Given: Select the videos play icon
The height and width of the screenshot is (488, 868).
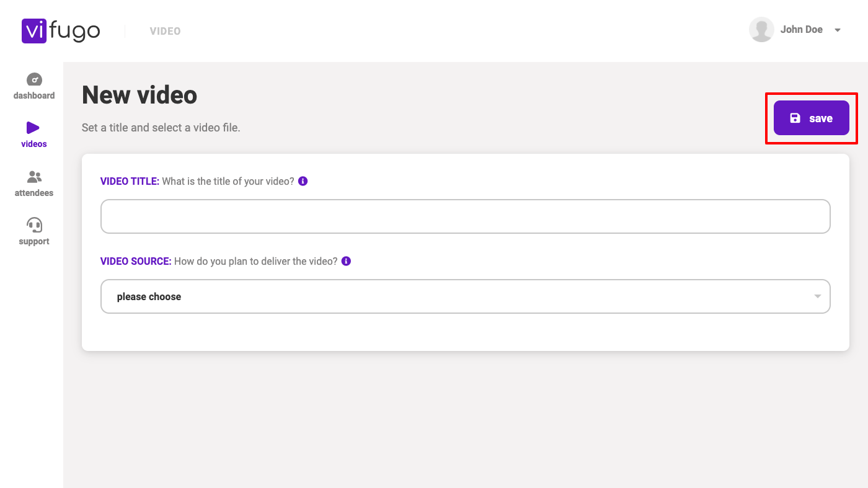Looking at the screenshot, I should pyautogui.click(x=33, y=128).
